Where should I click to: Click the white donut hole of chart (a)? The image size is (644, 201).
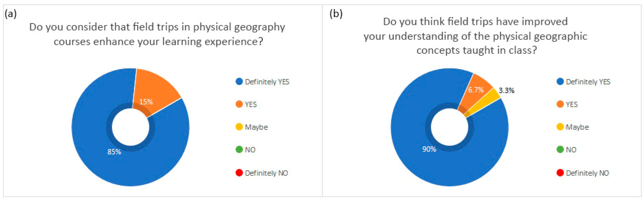pyautogui.click(x=130, y=127)
